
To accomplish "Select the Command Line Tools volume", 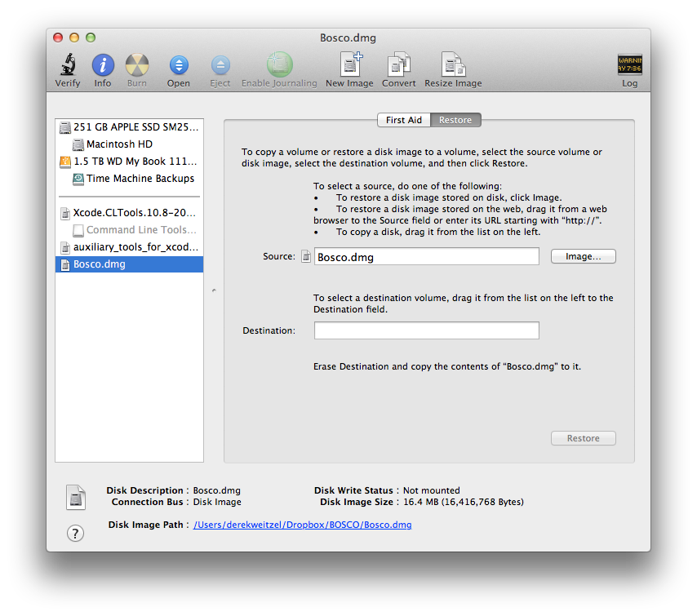I will click(129, 230).
